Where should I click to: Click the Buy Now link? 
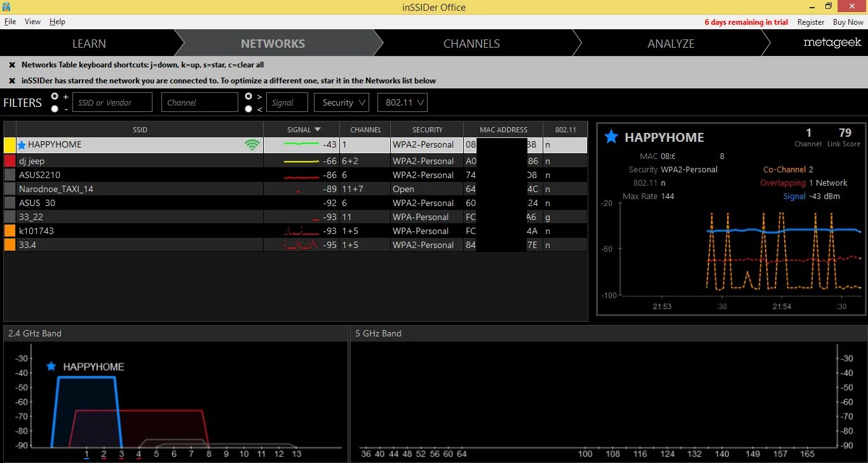pos(848,22)
